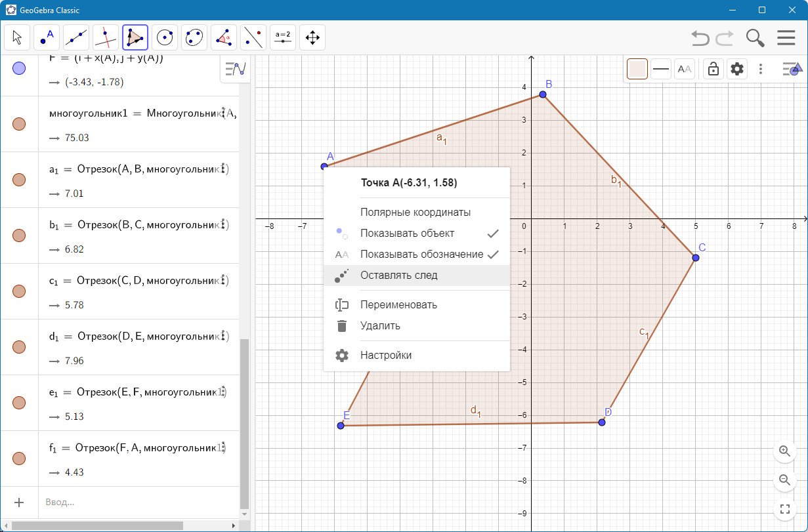Screen dimensions: 808x532
Task: Toggle visibility of segment e1
Action: [19, 403]
